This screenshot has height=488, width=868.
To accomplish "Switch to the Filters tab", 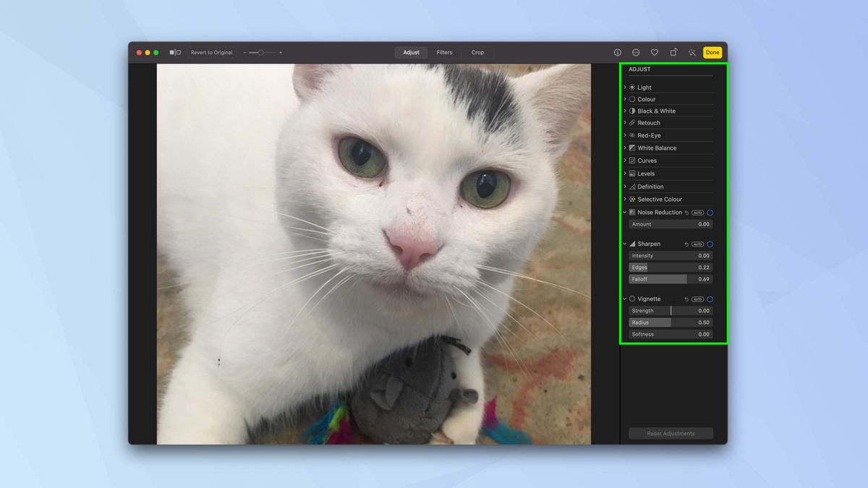I will tap(444, 52).
